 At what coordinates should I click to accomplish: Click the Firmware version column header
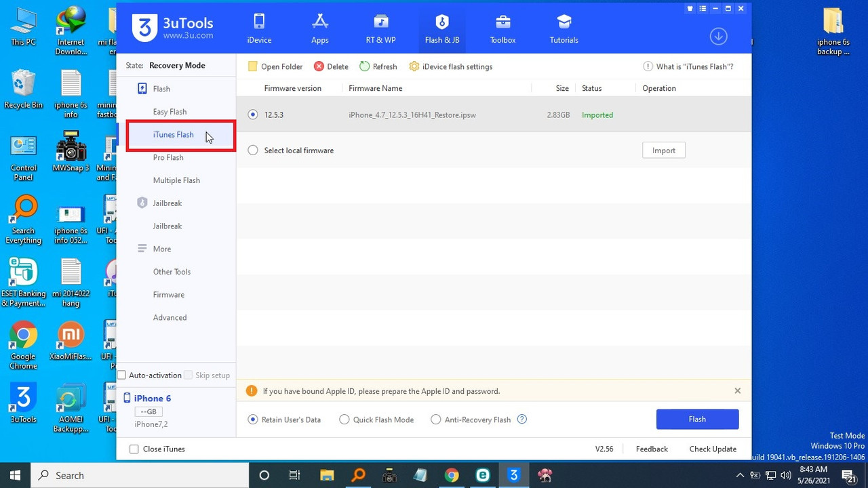tap(293, 88)
